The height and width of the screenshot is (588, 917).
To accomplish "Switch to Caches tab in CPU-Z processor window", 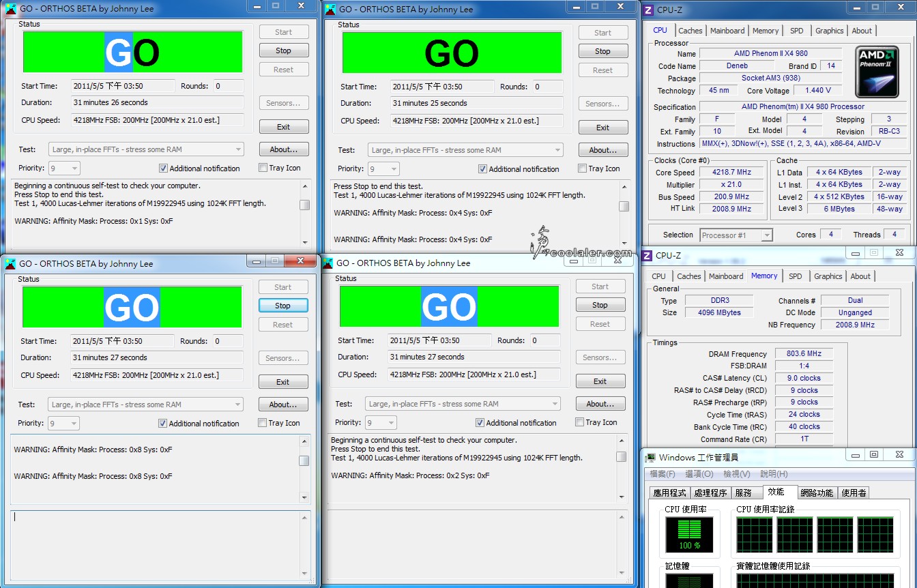I will (690, 31).
